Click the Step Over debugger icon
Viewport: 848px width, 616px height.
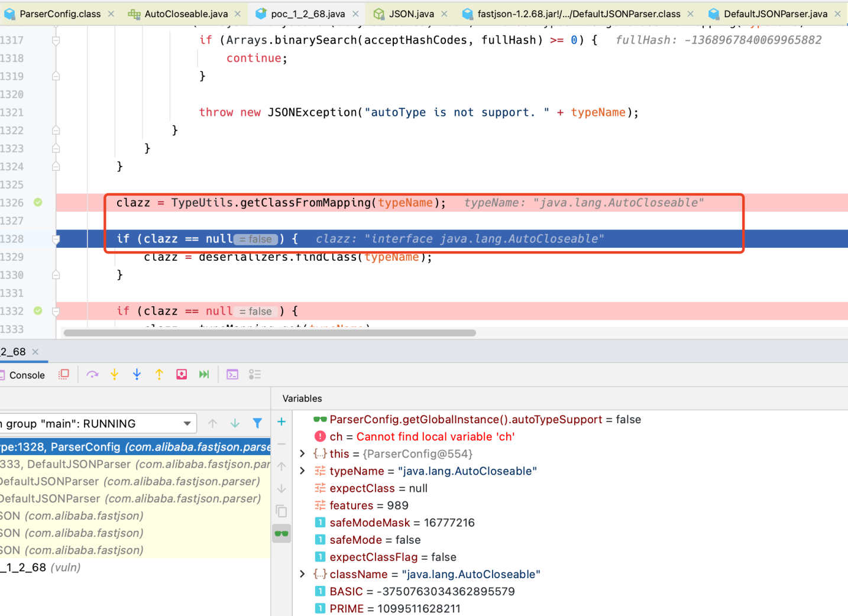[92, 374]
